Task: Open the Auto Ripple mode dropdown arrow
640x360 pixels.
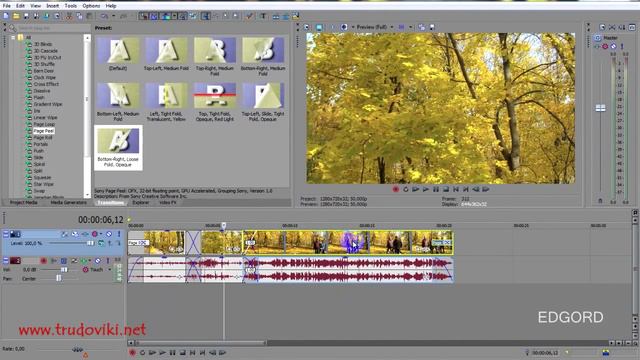Action: tap(174, 16)
